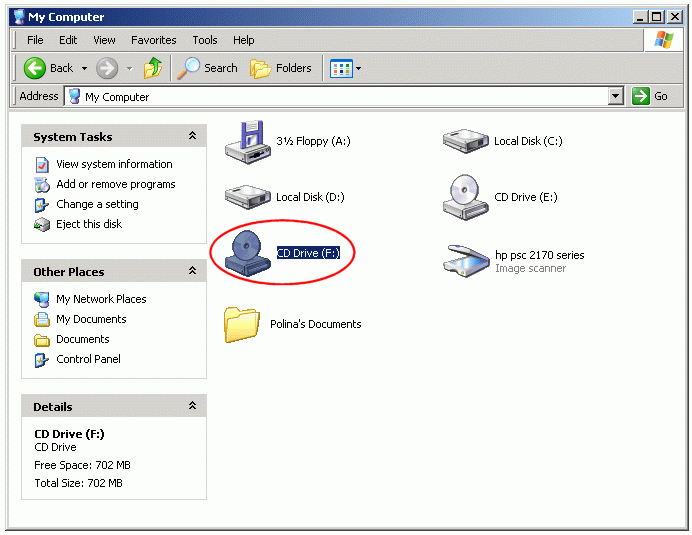Collapse the Details panel
Image resolution: width=692 pixels, height=535 pixels.
tap(192, 407)
